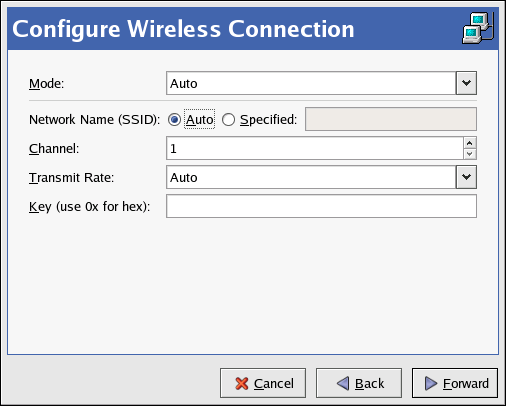
Task: Click the Specified SSID text field
Action: (x=391, y=119)
